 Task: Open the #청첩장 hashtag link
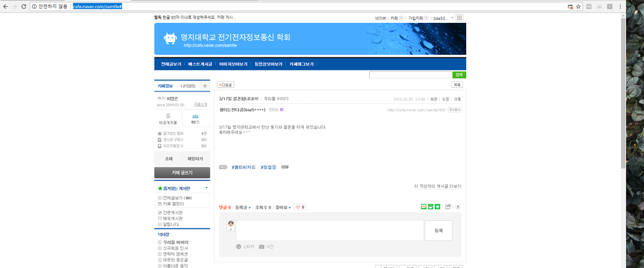pos(269,168)
